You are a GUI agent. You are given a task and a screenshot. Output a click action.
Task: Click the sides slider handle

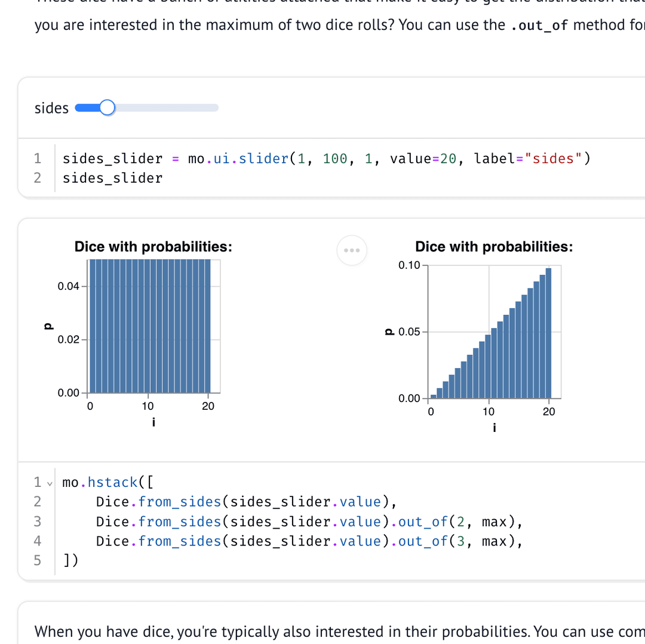107,108
